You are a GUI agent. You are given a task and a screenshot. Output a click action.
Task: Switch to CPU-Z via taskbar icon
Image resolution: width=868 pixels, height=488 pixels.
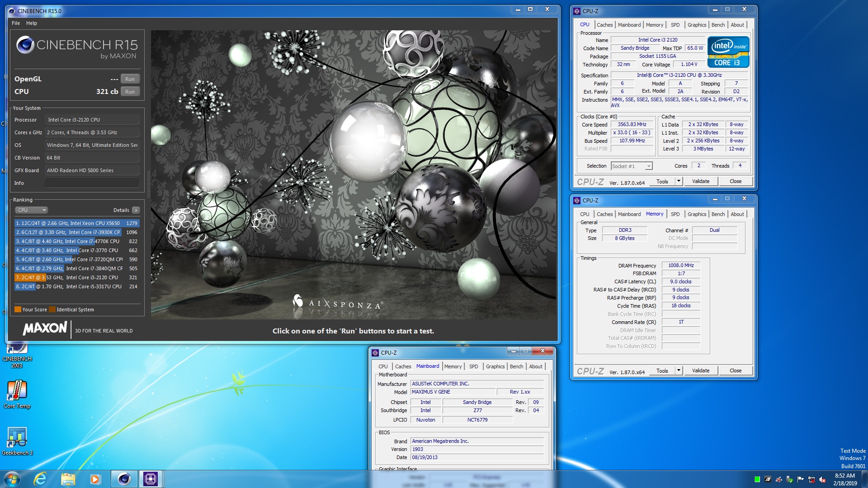[151, 479]
